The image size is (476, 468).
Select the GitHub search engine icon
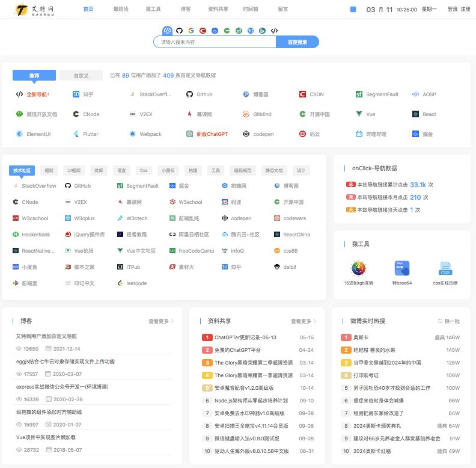pyautogui.click(x=180, y=31)
